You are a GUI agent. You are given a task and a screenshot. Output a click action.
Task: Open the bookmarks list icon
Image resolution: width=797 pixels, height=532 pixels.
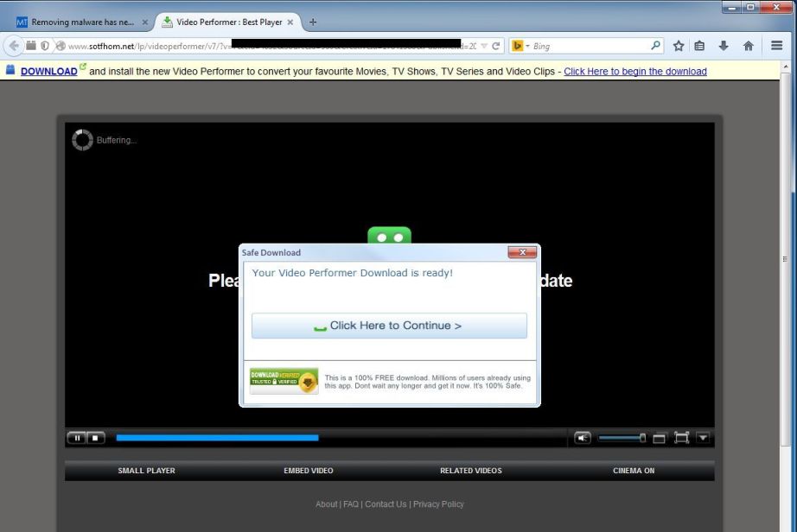coord(700,46)
